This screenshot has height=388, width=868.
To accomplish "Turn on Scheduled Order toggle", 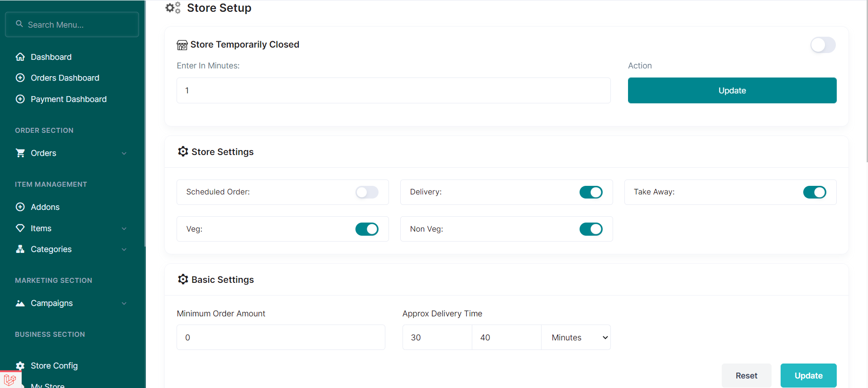I will pyautogui.click(x=367, y=192).
